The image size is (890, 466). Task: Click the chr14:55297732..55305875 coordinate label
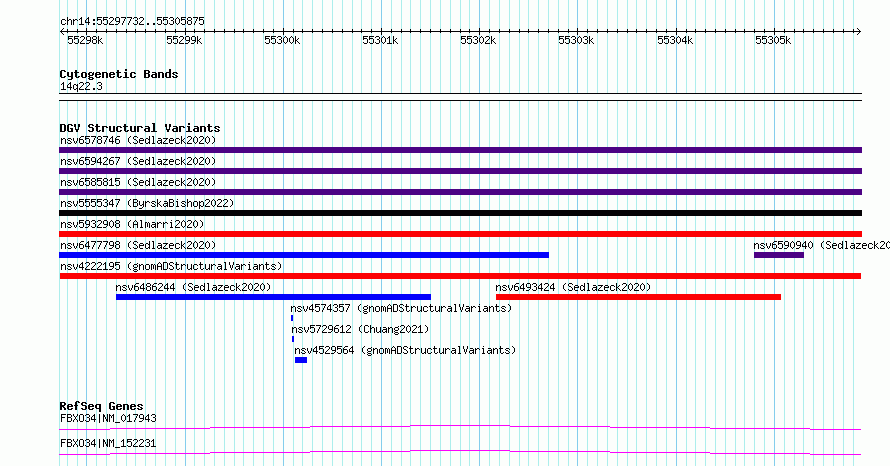click(x=132, y=21)
